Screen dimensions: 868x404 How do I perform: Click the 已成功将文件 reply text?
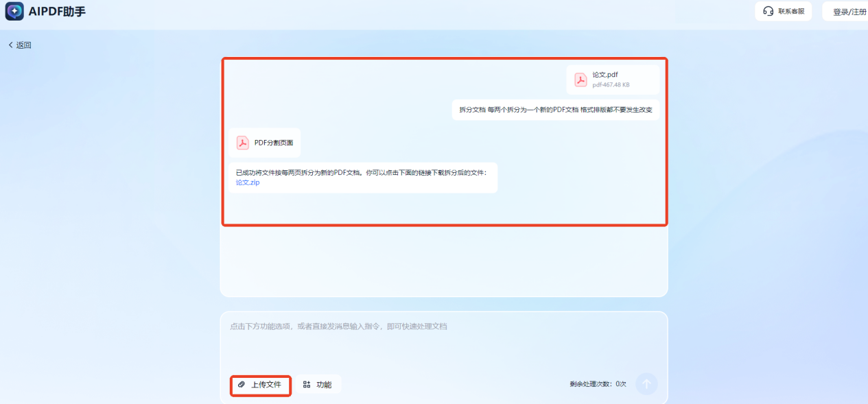click(x=361, y=173)
